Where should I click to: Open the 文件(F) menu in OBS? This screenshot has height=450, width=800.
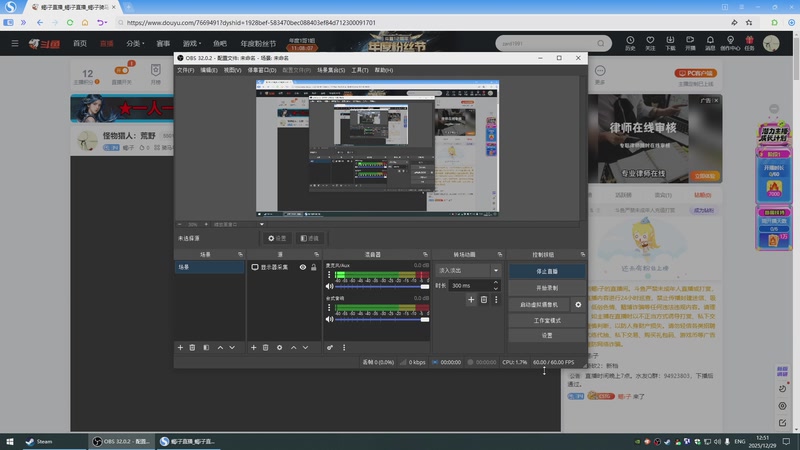[x=186, y=70]
